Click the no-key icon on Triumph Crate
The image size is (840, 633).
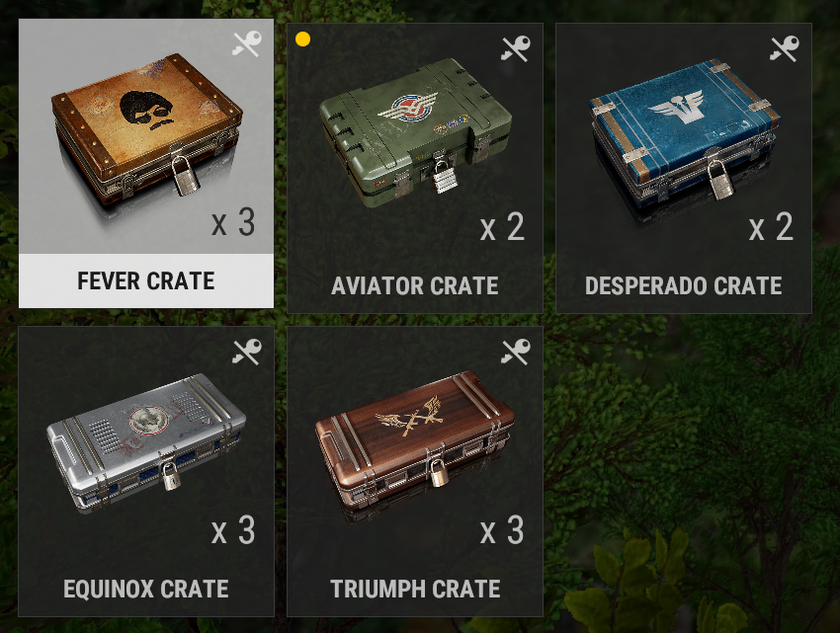pyautogui.click(x=515, y=352)
